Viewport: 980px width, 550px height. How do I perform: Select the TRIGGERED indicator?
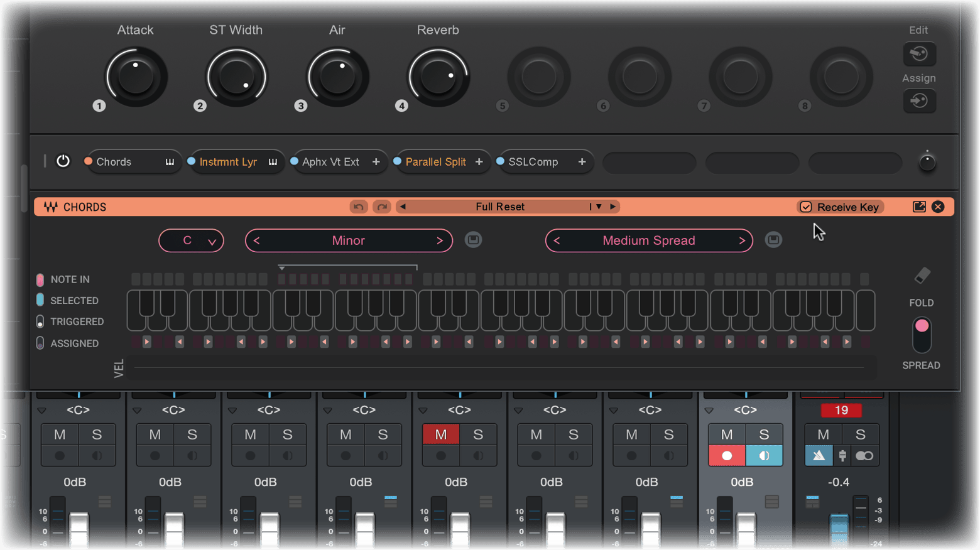[x=40, y=321]
